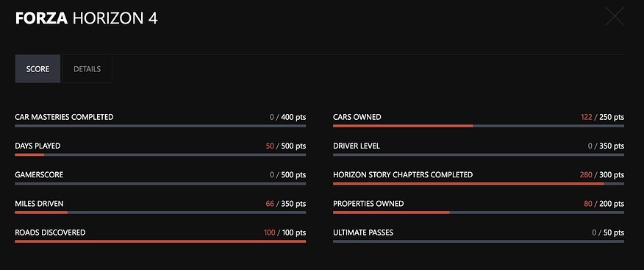644x270 pixels.
Task: Click the Cars Owned progress bar
Action: point(479,126)
